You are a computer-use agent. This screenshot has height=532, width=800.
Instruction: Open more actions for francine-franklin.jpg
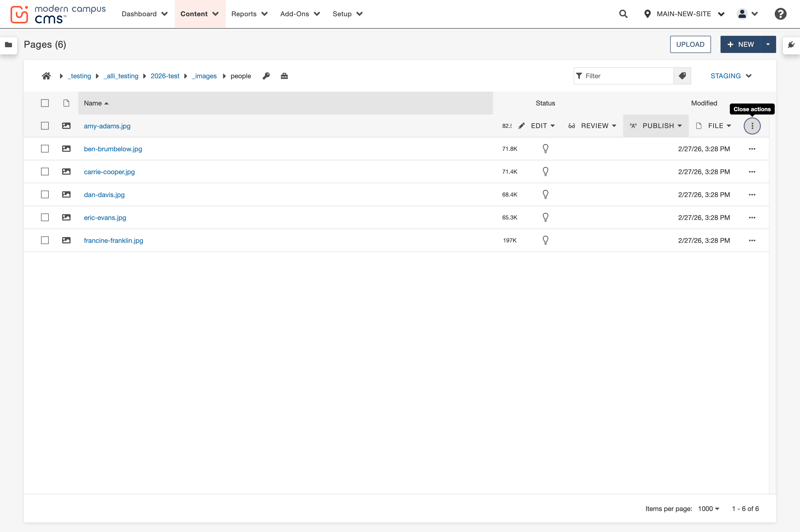pyautogui.click(x=752, y=240)
